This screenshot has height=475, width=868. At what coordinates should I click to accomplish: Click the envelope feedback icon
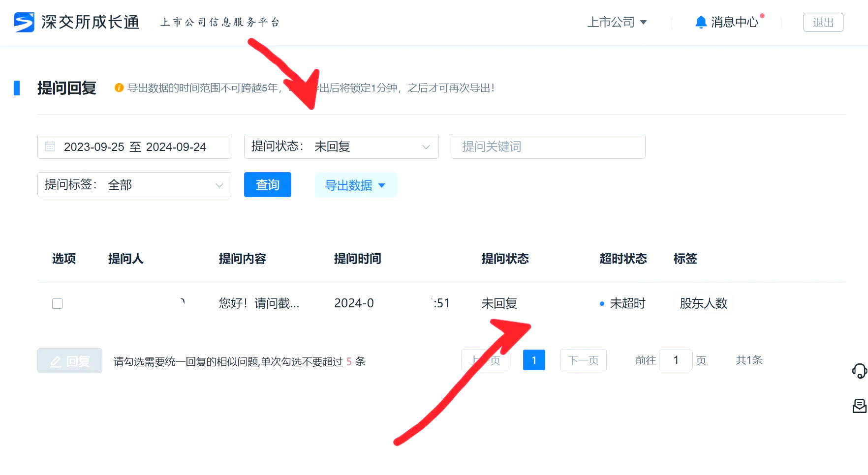860,406
